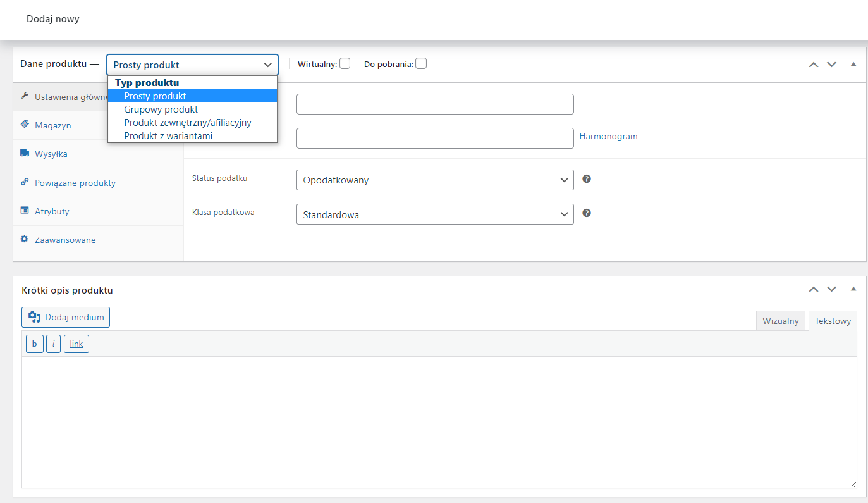
Task: Enable the Do pobrania checkbox
Action: [421, 63]
